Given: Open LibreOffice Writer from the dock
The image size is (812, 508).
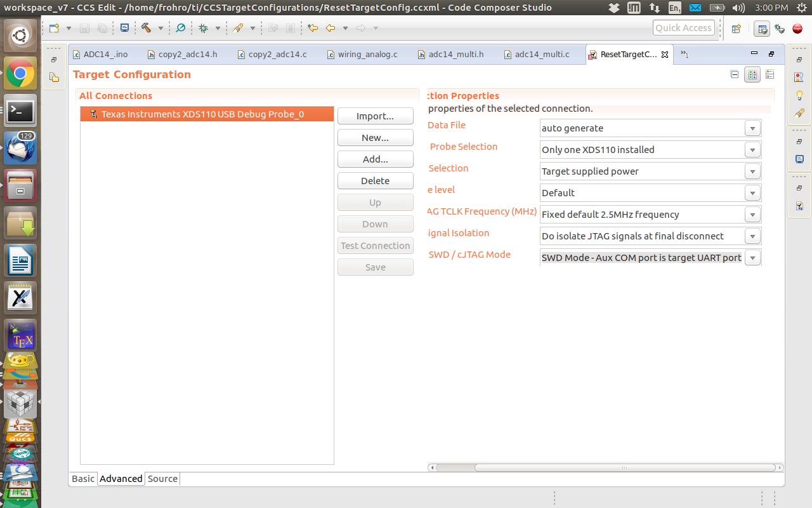Looking at the screenshot, I should pos(20,260).
